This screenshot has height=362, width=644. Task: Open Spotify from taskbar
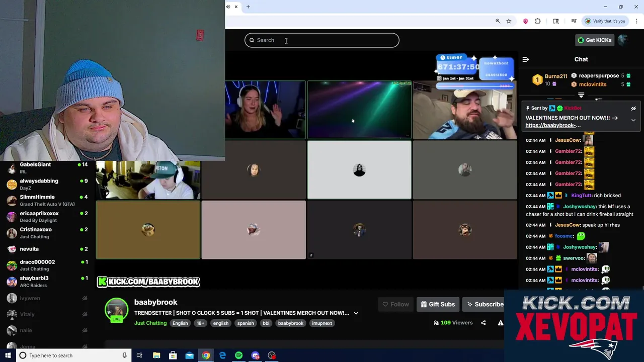click(239, 355)
